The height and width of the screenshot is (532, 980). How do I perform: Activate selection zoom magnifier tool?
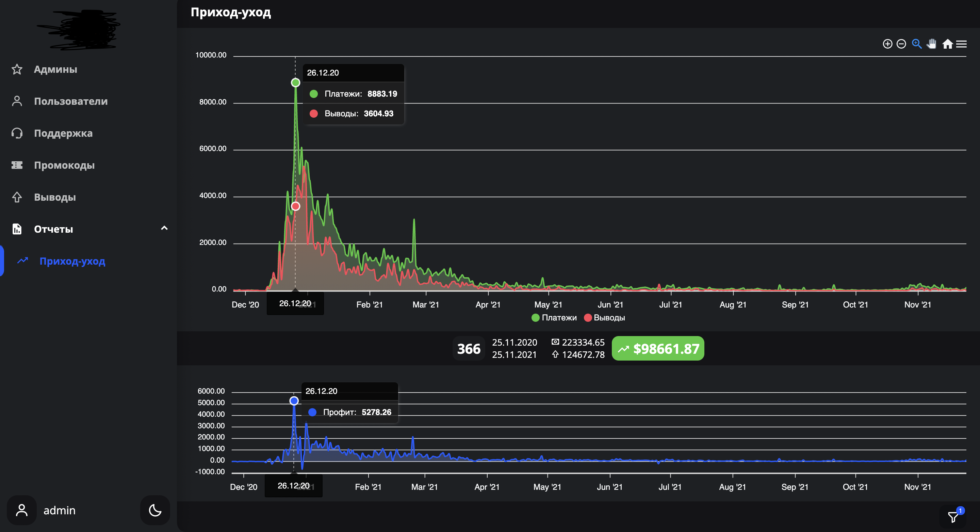point(917,44)
